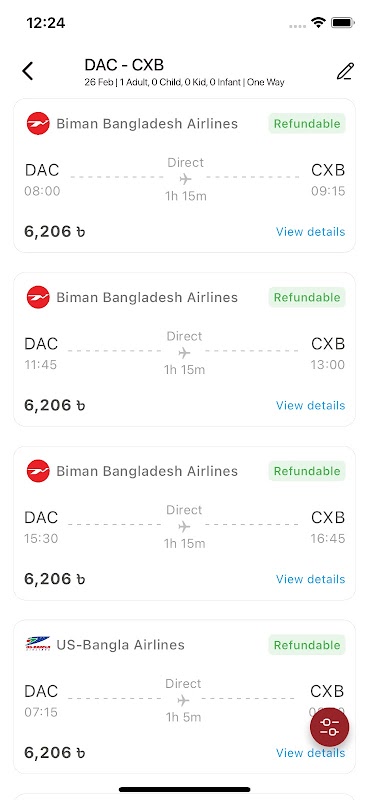
Task: View details of the 15:30 flight
Action: 310,579
